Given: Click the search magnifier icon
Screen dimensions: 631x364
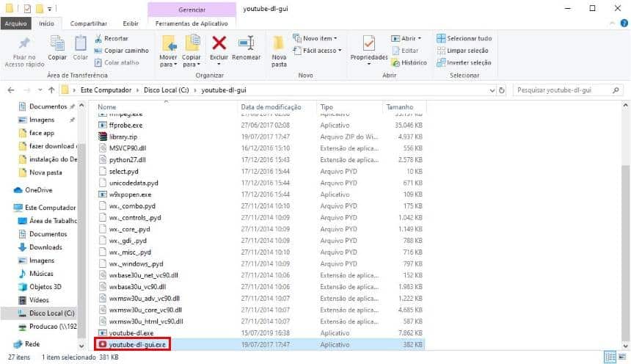Looking at the screenshot, I should [616, 90].
